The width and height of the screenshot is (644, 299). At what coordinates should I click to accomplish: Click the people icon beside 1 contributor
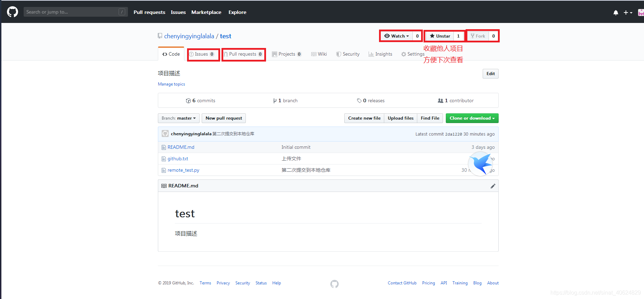pos(441,101)
